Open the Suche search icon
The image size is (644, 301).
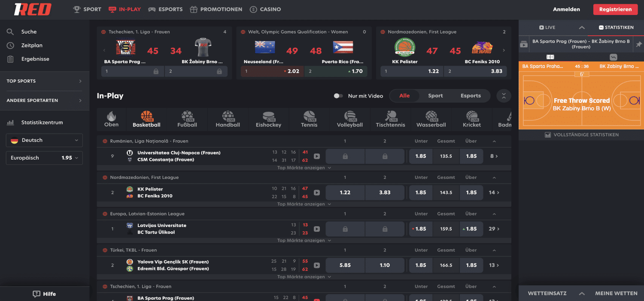point(10,31)
